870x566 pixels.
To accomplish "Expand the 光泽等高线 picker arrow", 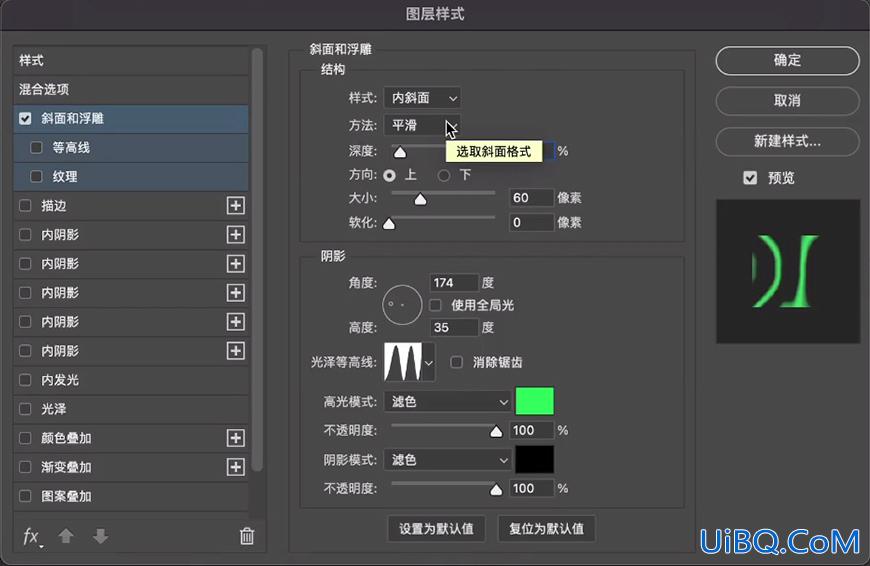I will tap(429, 363).
